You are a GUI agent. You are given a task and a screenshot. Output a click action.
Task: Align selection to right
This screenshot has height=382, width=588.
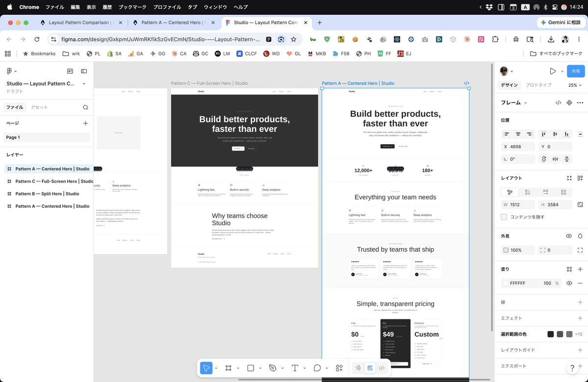(529, 134)
